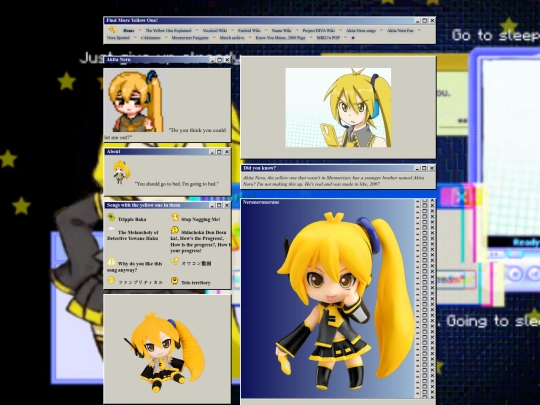
Task: Open the Merch archive link
Action: click(232, 38)
